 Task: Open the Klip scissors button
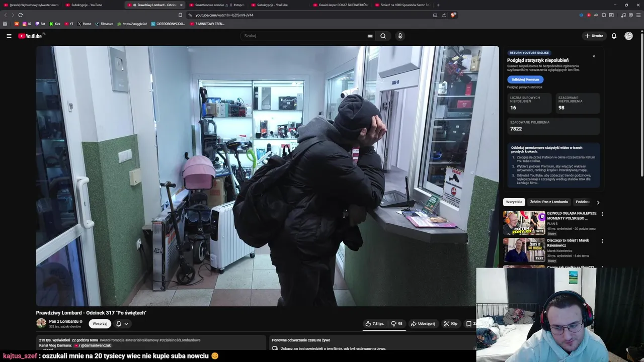coord(451,324)
